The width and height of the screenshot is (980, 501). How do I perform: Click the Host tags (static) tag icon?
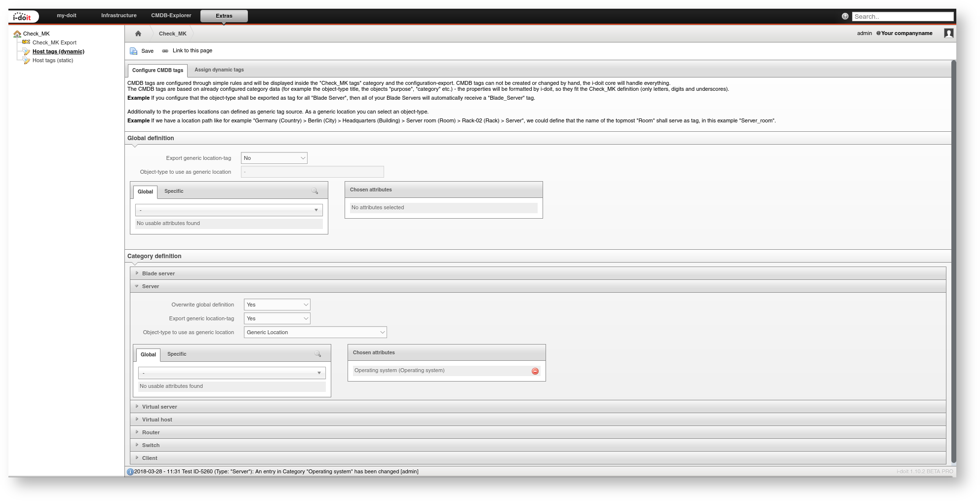(26, 60)
